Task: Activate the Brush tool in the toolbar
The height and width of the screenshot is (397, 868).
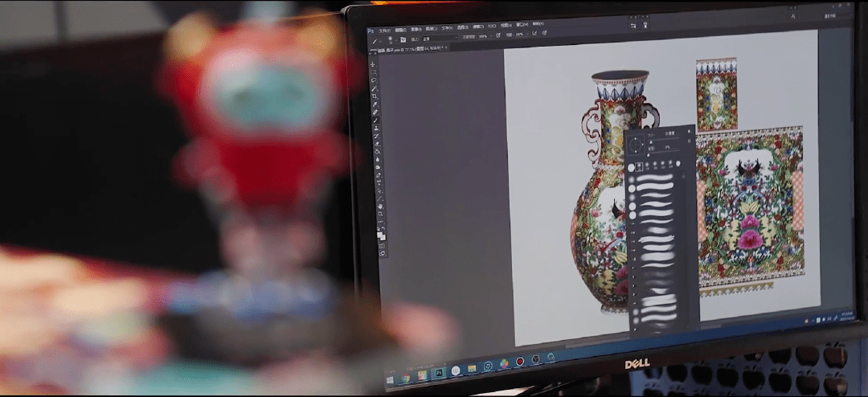Action: click(376, 121)
